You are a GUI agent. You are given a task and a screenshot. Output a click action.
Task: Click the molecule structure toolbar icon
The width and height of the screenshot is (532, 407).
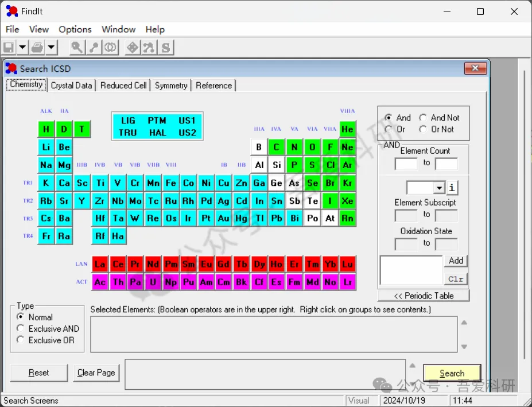click(x=149, y=48)
